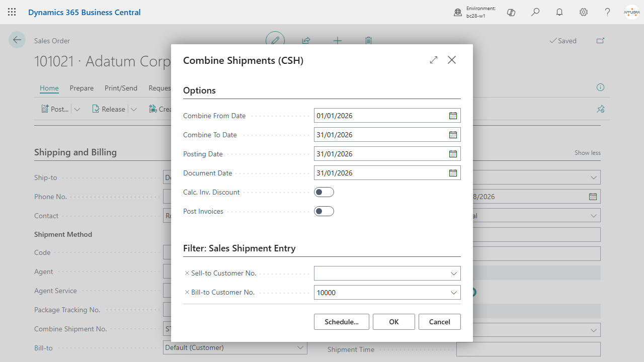Image resolution: width=644 pixels, height=362 pixels.
Task: Click the Filter: Sales Shipment Entry heading
Action: [x=239, y=248]
